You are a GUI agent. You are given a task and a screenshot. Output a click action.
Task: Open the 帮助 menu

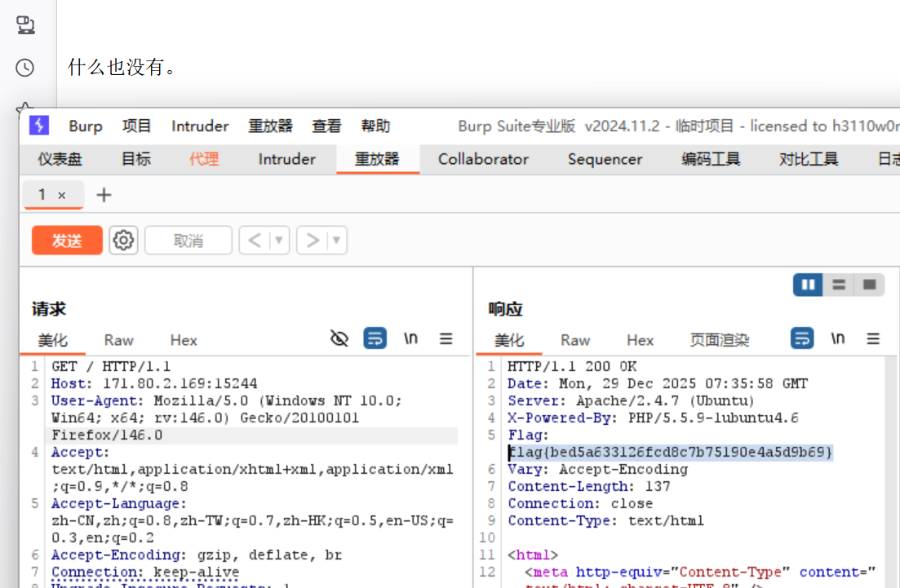[375, 126]
